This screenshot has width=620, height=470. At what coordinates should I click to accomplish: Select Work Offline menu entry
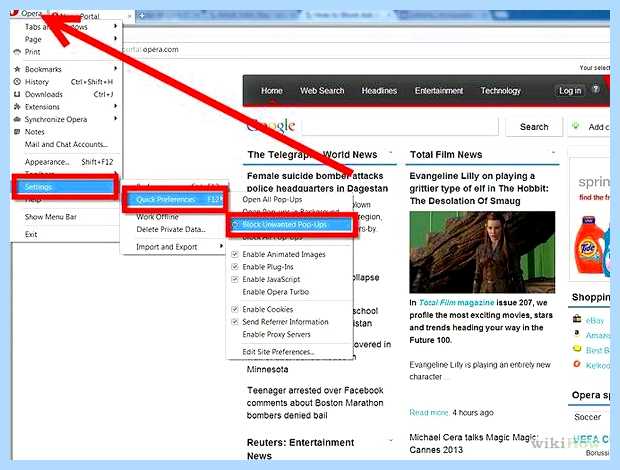[157, 217]
